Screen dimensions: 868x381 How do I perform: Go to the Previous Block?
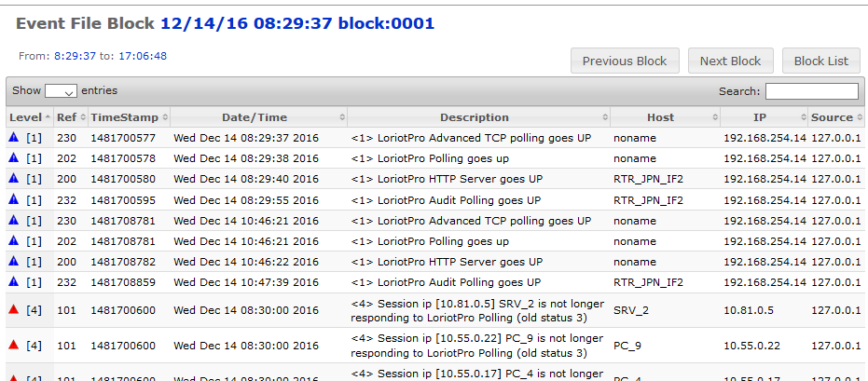(625, 61)
